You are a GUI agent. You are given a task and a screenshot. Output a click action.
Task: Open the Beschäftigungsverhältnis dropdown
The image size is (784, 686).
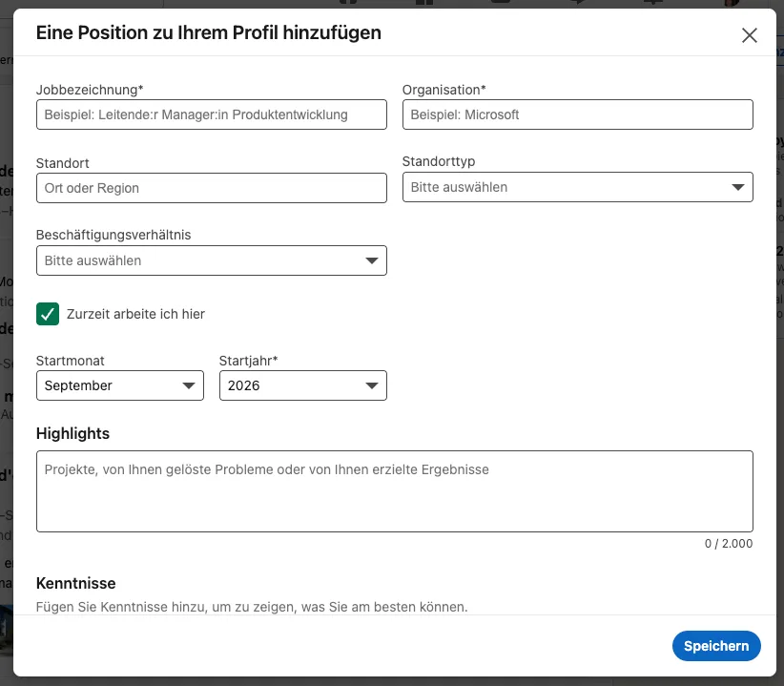pos(212,260)
